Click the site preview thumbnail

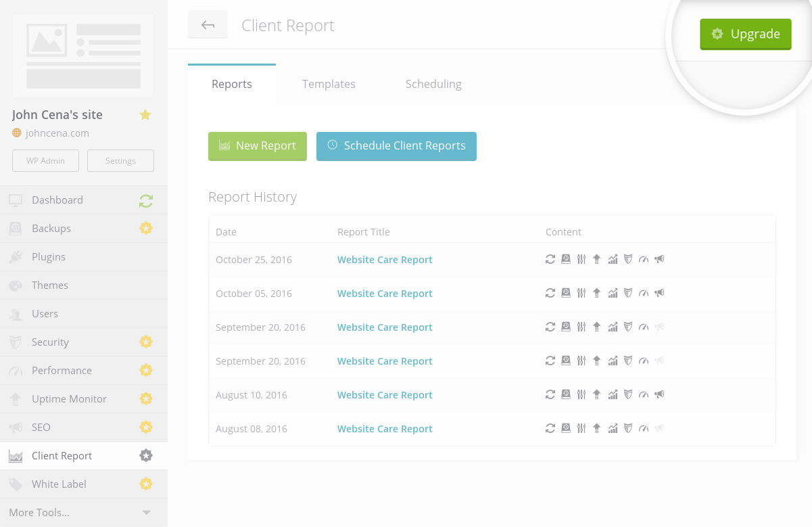[83, 56]
